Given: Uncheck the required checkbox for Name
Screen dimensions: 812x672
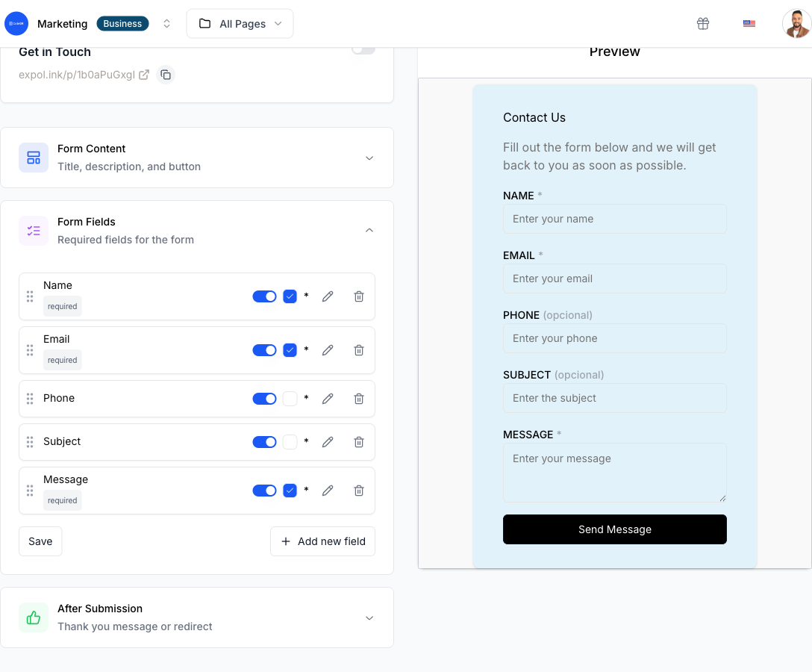Looking at the screenshot, I should coord(290,296).
